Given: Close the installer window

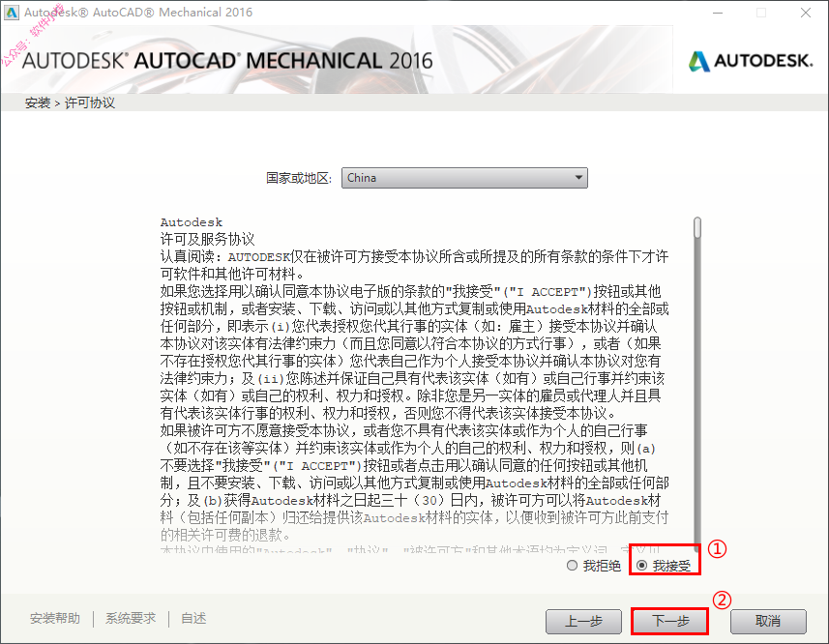Looking at the screenshot, I should coord(805,13).
